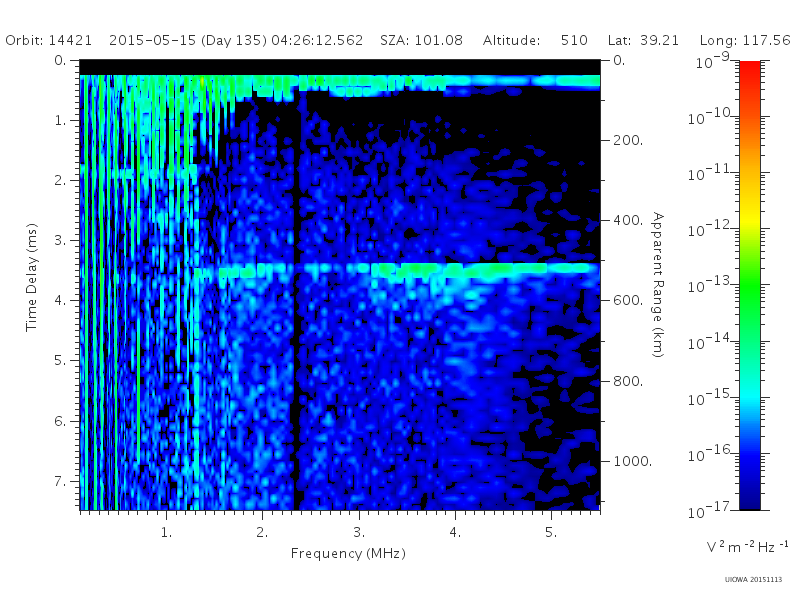Click apparent range tick label '200.'

click(628, 140)
